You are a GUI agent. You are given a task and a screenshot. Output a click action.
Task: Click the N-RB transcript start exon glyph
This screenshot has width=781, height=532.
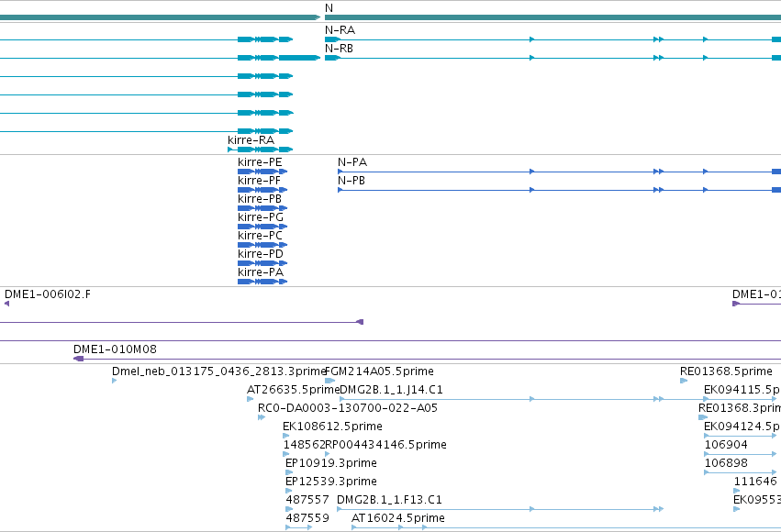(x=332, y=58)
